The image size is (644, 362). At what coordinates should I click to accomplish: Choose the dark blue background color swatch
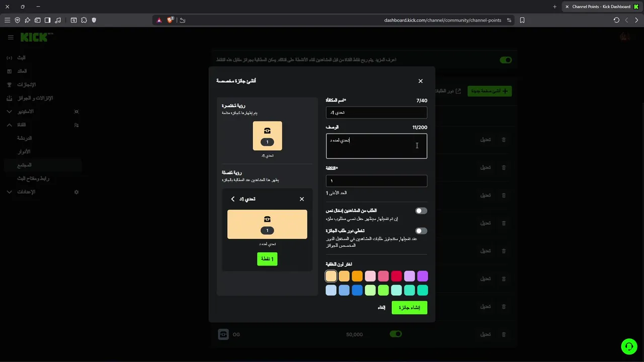[357, 290]
